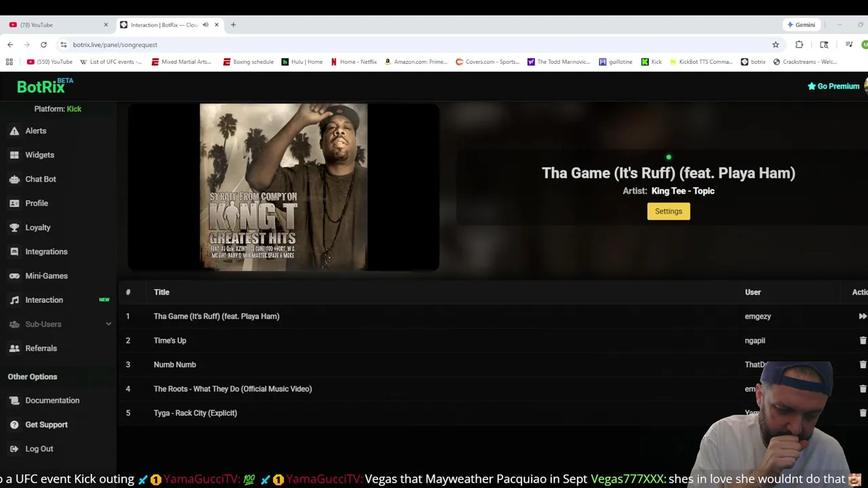This screenshot has width=868, height=488.
Task: Click the Go Premium link
Action: pyautogui.click(x=833, y=86)
